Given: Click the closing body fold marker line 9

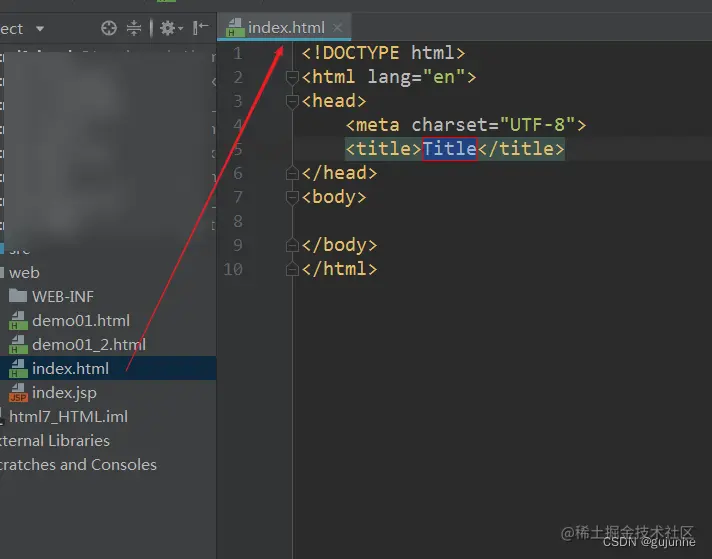Looking at the screenshot, I should pos(292,245).
